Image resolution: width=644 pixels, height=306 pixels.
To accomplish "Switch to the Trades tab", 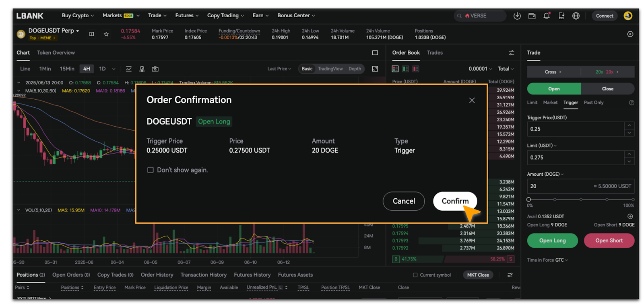I will tap(435, 53).
